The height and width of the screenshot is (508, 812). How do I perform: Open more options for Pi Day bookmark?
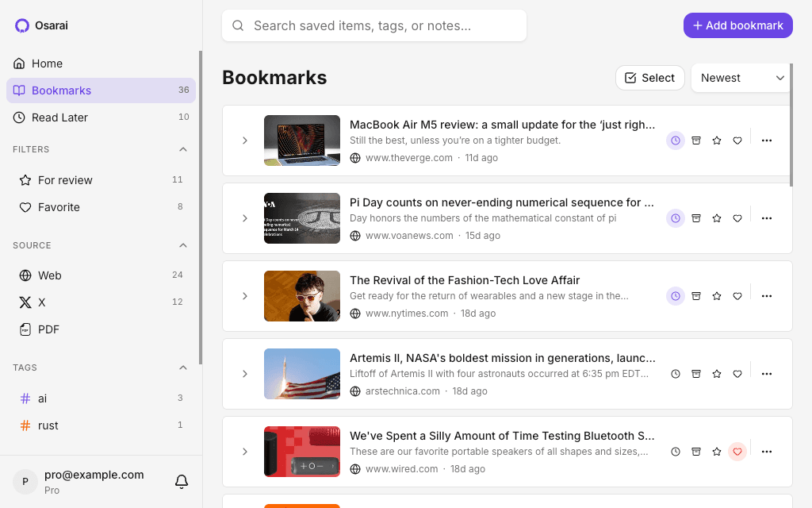pos(766,218)
